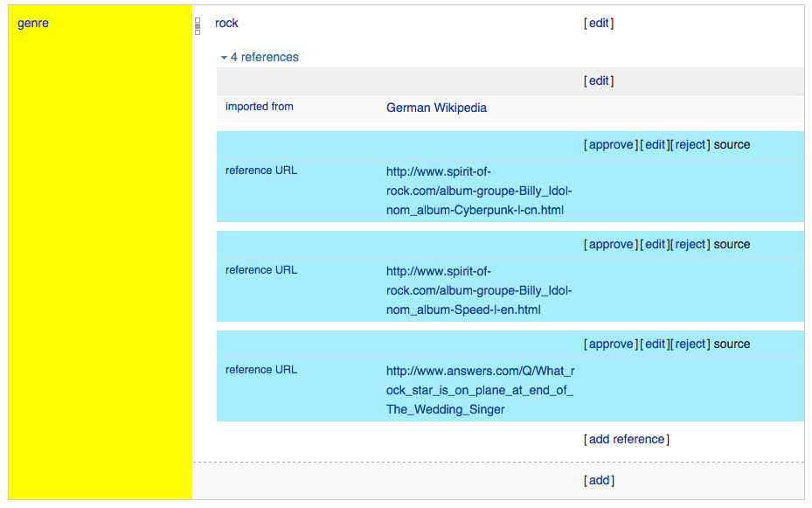This screenshot has width=812, height=508.
Task: Edit the German Wikipedia reference
Action: [x=599, y=81]
